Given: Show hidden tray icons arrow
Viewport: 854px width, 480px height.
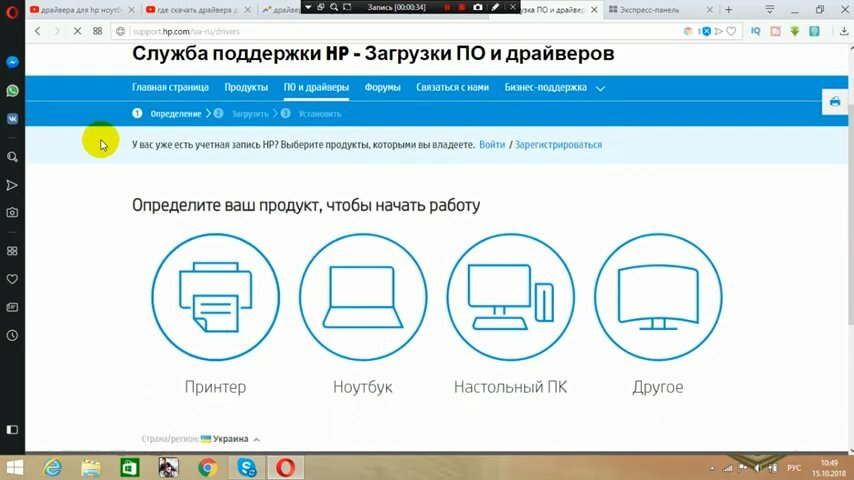Looking at the screenshot, I should coord(712,468).
